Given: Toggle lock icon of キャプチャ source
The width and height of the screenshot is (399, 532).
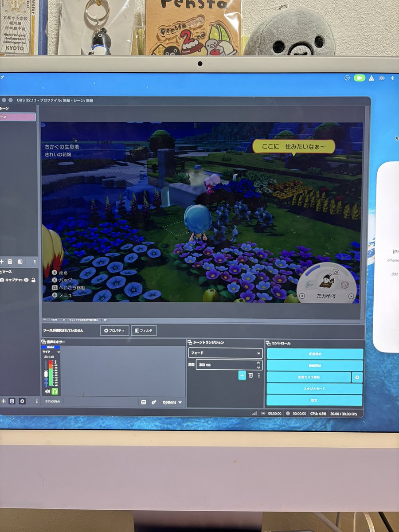Looking at the screenshot, I should point(33,280).
